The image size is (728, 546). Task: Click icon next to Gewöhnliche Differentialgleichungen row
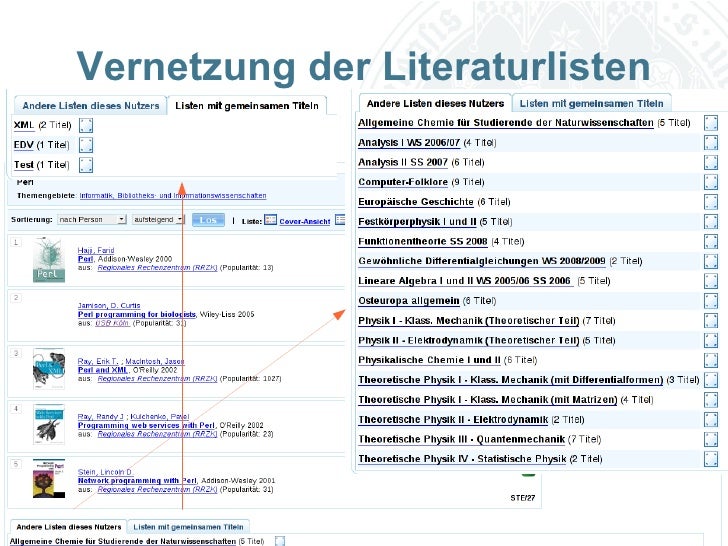[x=711, y=261]
